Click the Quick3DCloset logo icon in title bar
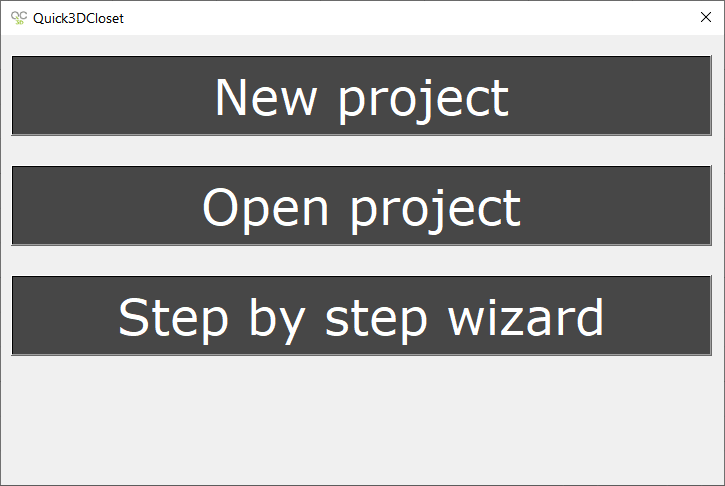This screenshot has width=725, height=486. (18, 18)
